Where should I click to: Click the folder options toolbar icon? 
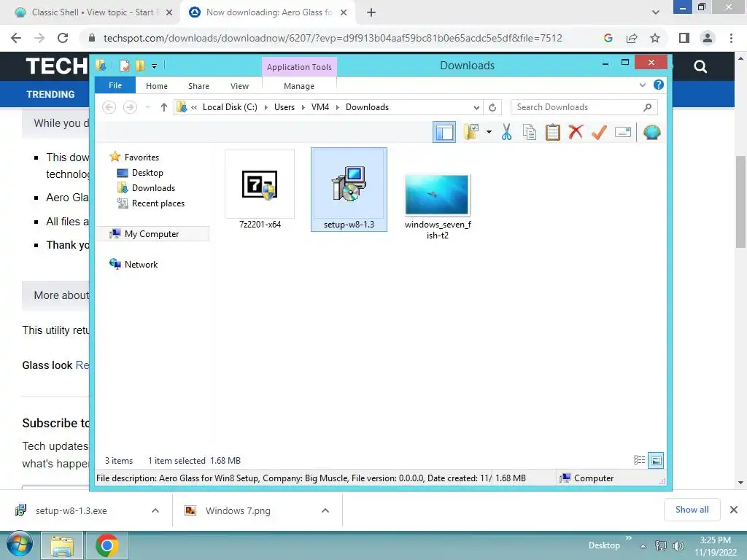[471, 132]
